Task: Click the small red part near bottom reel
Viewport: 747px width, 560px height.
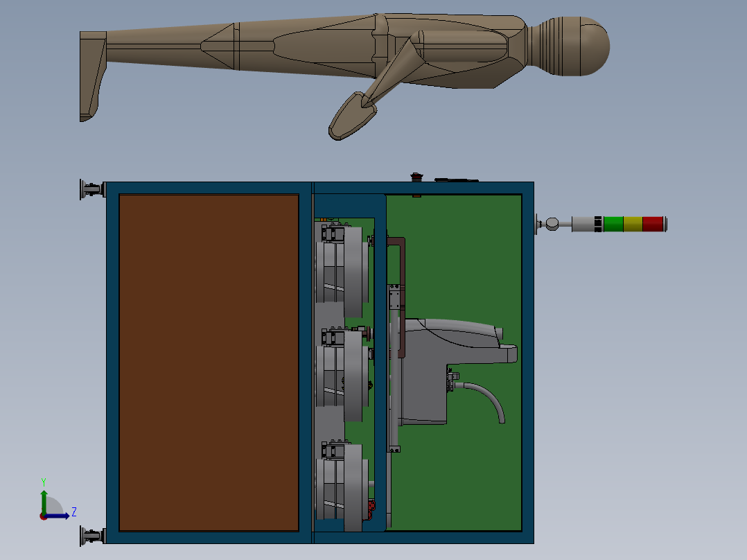Action: tap(371, 509)
